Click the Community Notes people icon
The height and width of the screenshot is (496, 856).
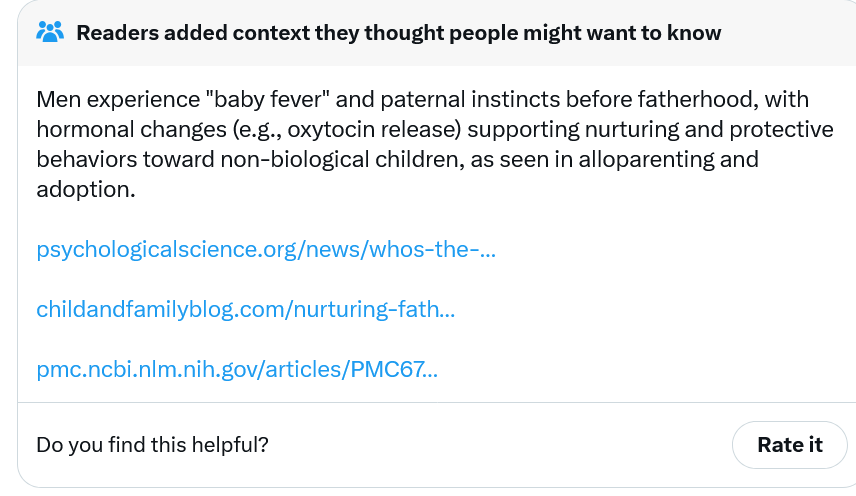[50, 32]
